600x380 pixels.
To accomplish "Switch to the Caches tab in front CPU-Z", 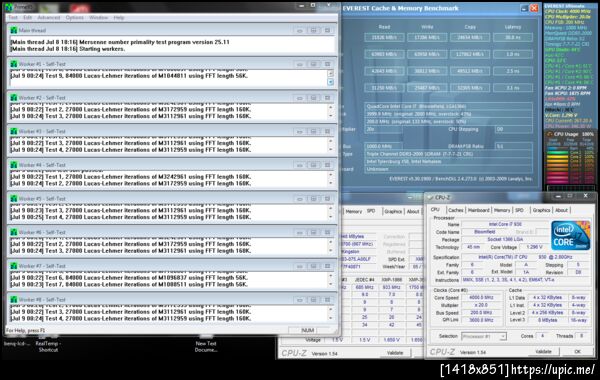I will 455,210.
